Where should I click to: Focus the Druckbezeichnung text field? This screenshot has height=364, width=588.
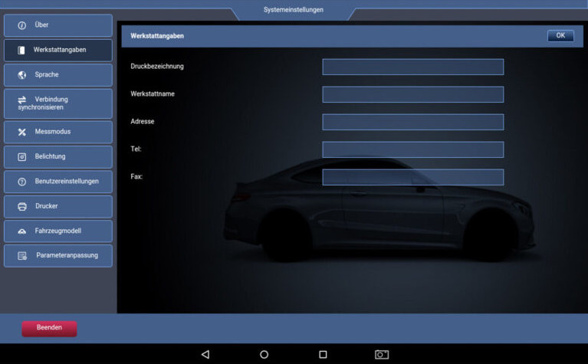click(412, 67)
